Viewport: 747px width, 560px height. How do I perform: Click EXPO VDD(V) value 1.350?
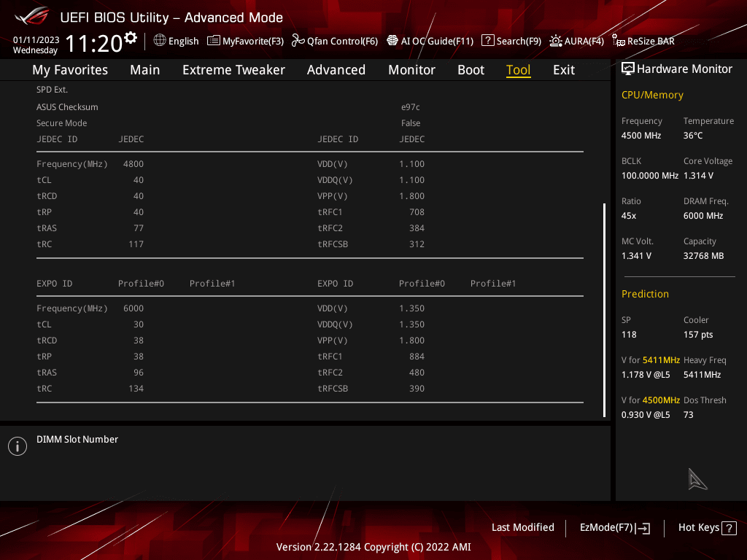(411, 308)
